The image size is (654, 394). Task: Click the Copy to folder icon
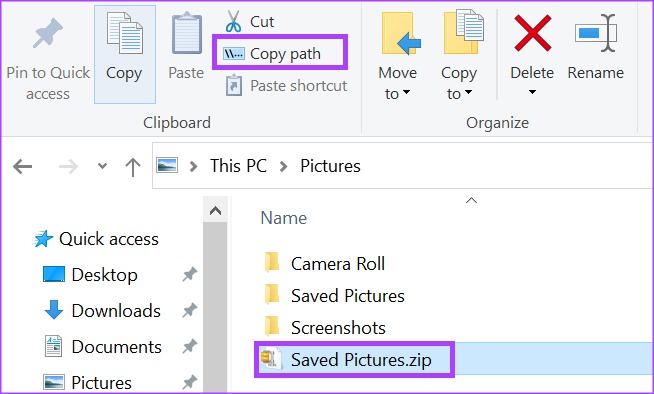(463, 32)
